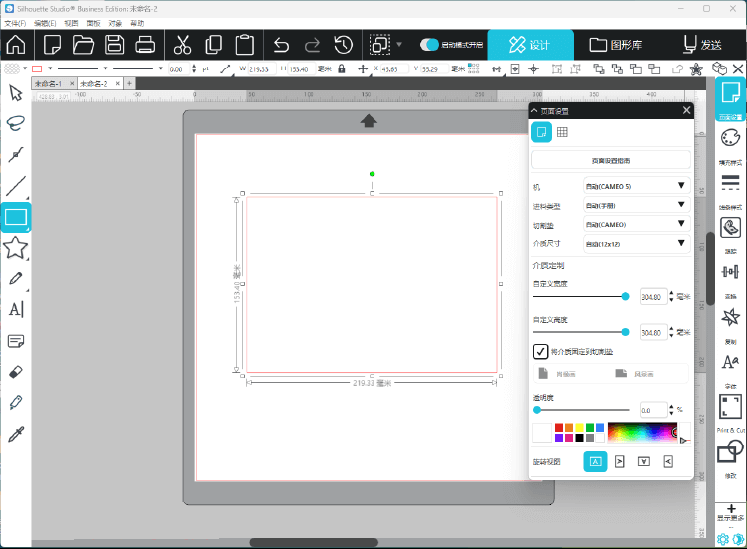Viewport: 747px width, 549px height.
Task: Set rotate view to left-facing arrow
Action: [x=668, y=461]
